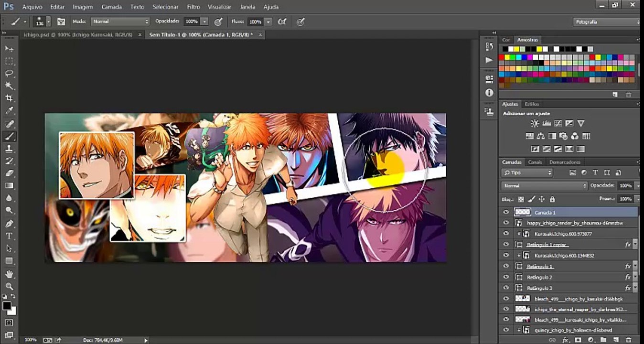The width and height of the screenshot is (644, 344).
Task: Open the brush preset picker arrow
Action: [48, 21]
